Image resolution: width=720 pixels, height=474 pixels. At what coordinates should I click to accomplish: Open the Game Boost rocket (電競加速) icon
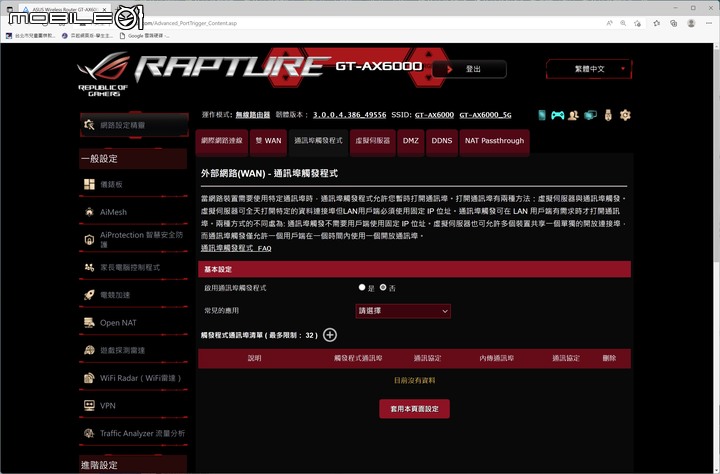pos(89,295)
